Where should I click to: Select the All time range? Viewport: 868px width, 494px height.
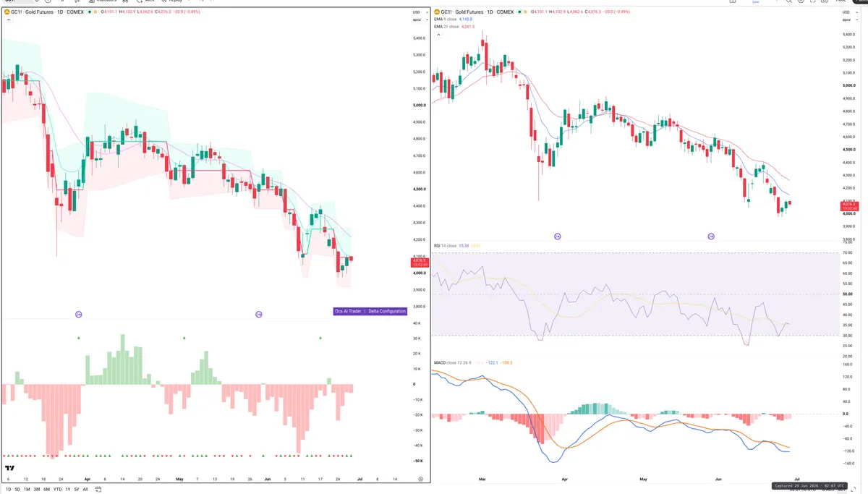click(x=85, y=490)
